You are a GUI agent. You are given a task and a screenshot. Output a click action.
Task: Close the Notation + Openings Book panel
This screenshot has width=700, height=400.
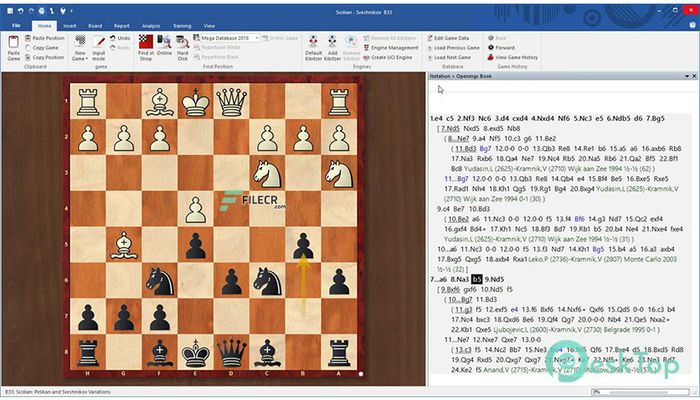[x=694, y=76]
